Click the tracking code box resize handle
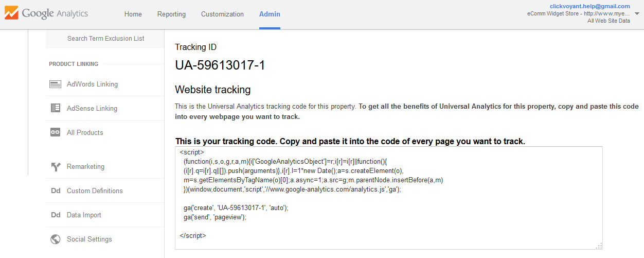The image size is (644, 258). coord(599,246)
